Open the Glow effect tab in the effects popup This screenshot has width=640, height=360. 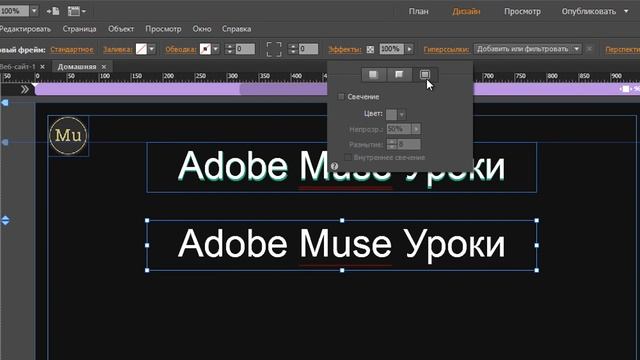424,74
